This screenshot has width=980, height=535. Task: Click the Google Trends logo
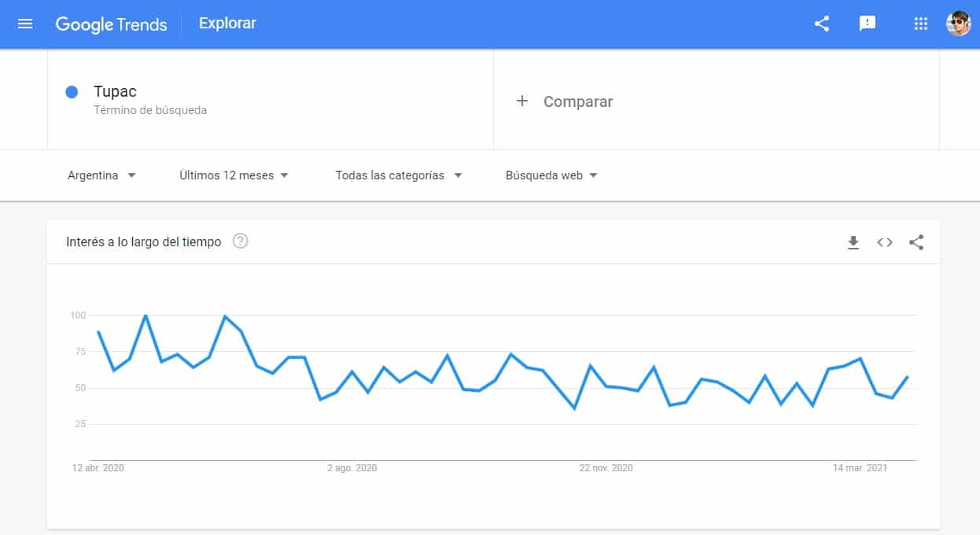[111, 24]
